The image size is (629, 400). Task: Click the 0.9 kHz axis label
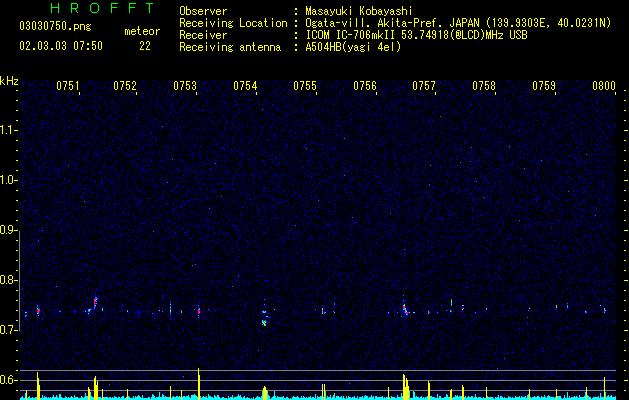9,230
